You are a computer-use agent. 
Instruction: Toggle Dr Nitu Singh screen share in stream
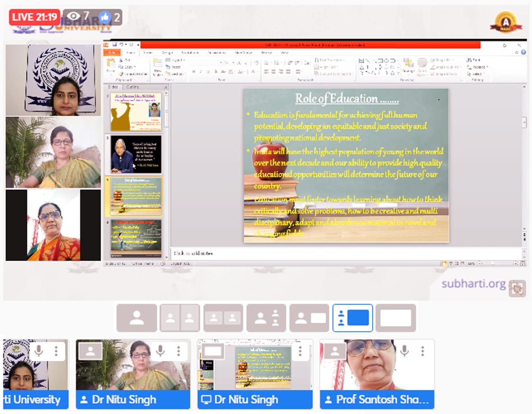(x=213, y=351)
